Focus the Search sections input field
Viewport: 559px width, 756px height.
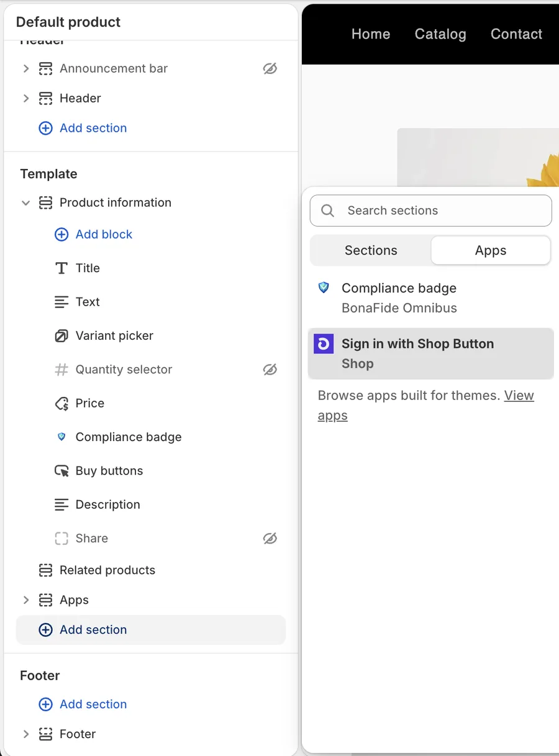(430, 211)
